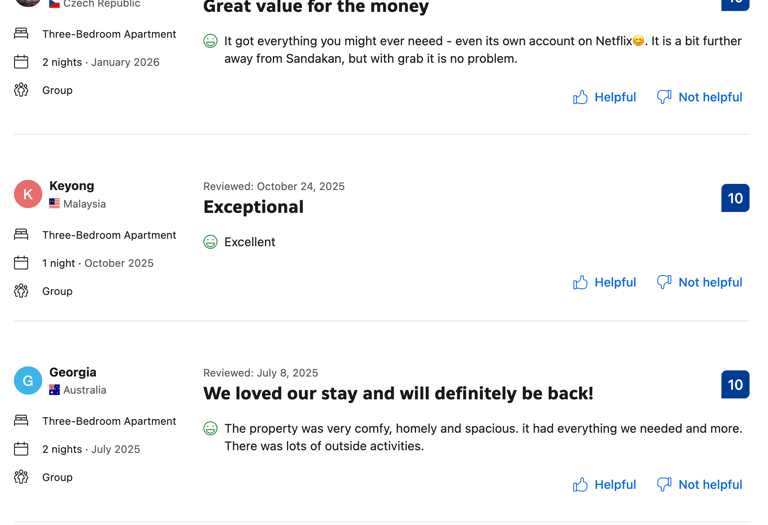Mark the Netflix review Not helpful

point(699,97)
